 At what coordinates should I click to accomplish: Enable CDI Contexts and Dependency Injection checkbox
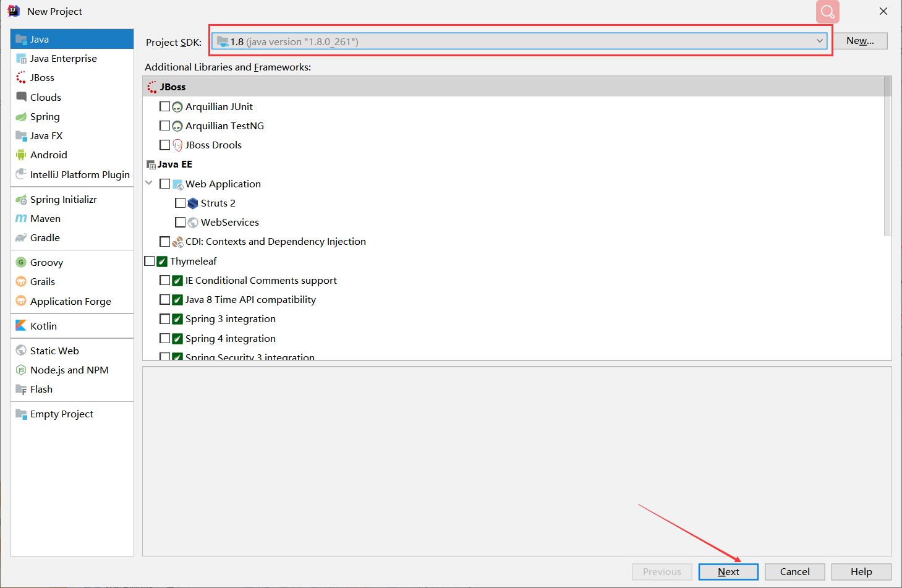164,241
